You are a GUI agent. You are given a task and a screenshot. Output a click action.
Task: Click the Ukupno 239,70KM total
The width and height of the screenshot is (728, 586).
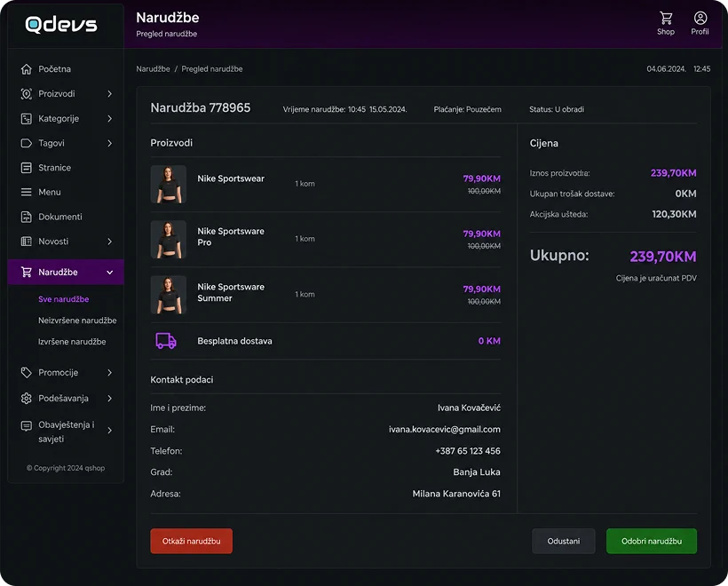pos(663,257)
